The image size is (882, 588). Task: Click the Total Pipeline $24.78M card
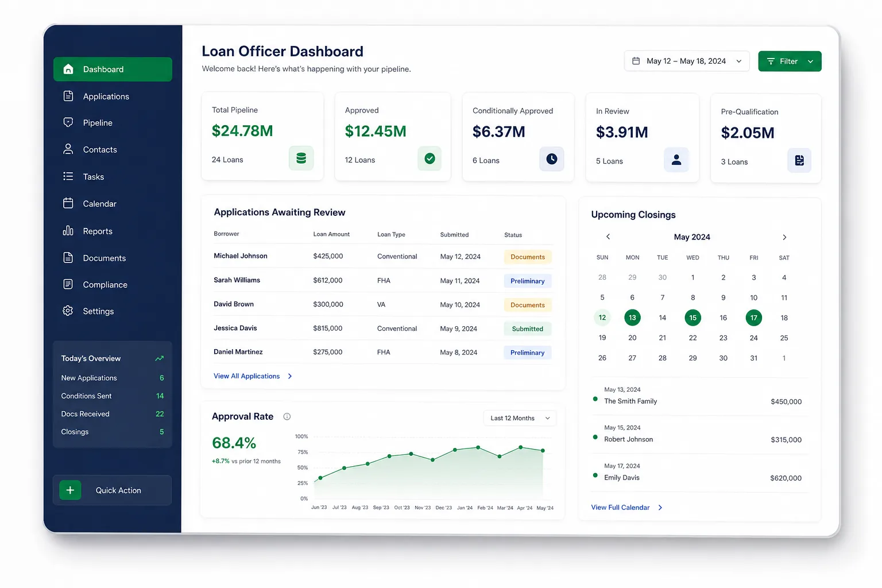[x=262, y=136]
